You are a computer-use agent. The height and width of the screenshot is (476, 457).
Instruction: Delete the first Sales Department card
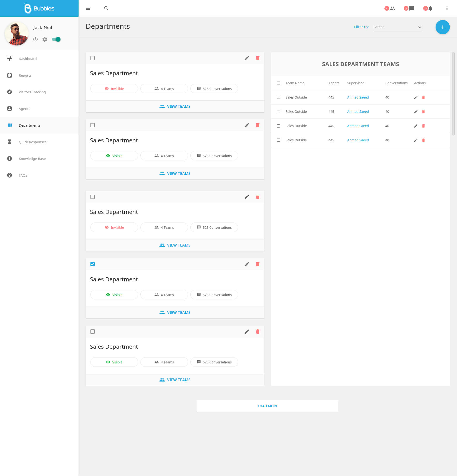pos(258,58)
